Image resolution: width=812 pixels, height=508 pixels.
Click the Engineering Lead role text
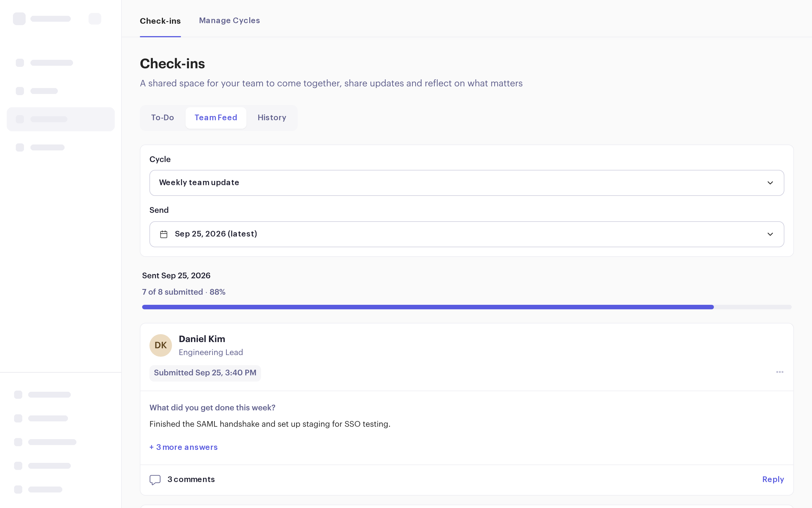(x=211, y=352)
